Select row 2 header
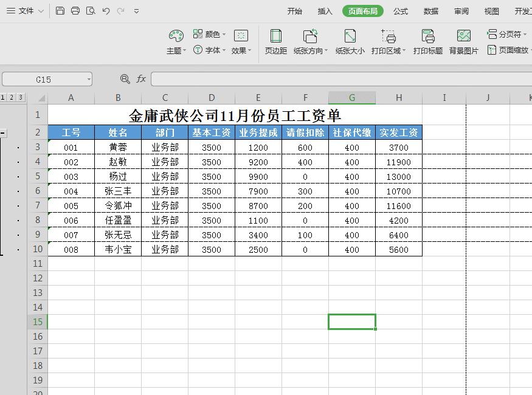Screen dimensions: 532x395 (37, 132)
